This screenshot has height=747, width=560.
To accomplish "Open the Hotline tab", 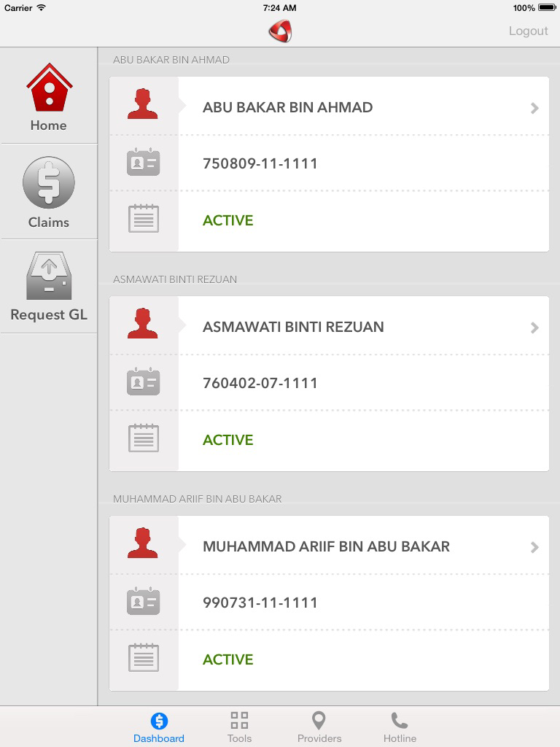I will [400, 727].
